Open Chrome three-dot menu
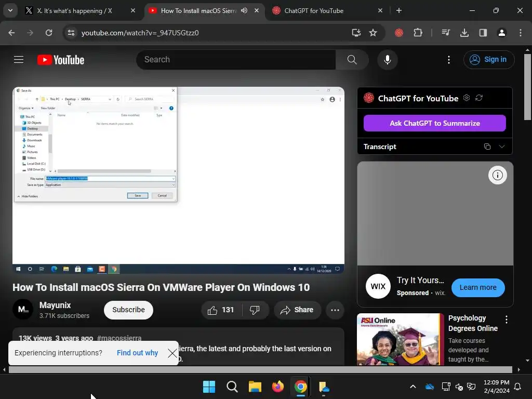This screenshot has height=399, width=532. [520, 33]
